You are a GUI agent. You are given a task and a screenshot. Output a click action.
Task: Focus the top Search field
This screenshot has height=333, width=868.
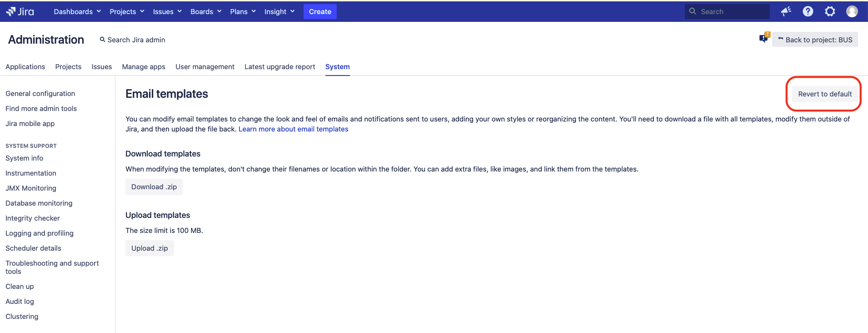click(727, 11)
